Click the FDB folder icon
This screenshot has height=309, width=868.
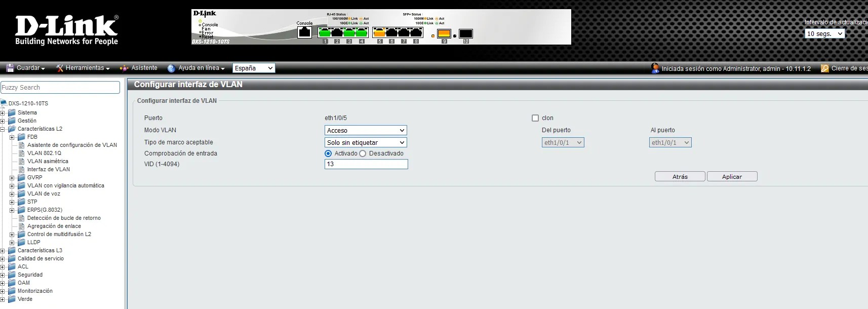click(22, 137)
